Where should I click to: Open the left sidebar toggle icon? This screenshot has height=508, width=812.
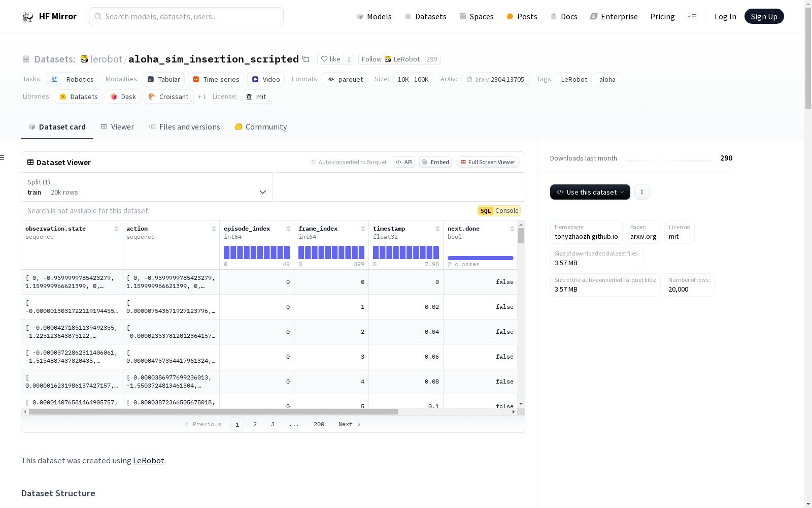click(2, 157)
